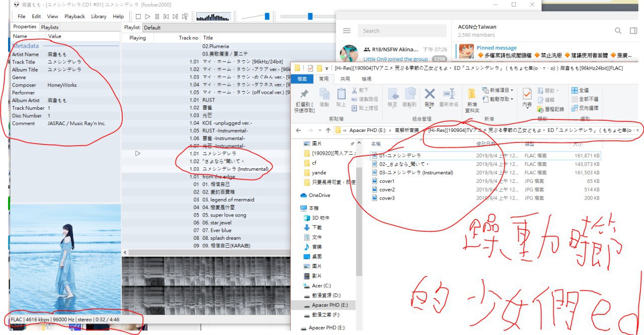
Task: Open the Help menu in foobar2000
Action: click(x=118, y=17)
